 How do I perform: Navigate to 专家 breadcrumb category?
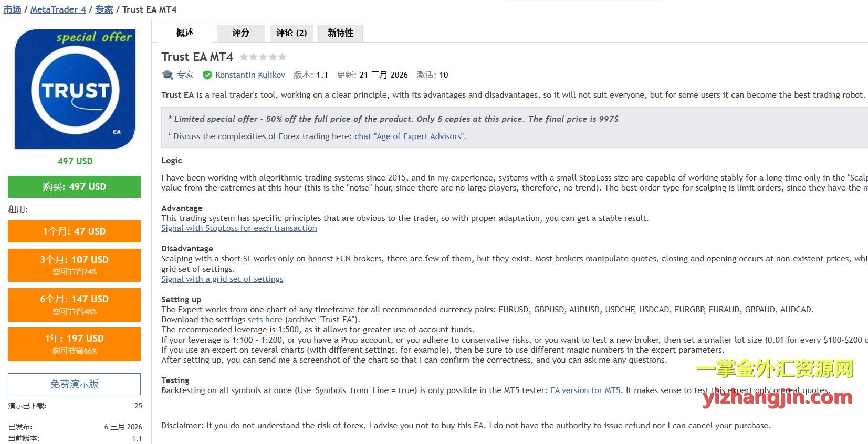click(104, 9)
